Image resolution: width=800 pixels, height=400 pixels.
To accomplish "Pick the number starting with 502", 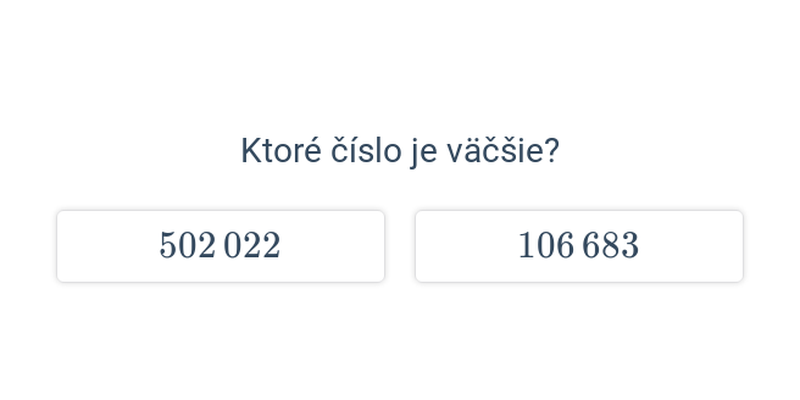I will (220, 246).
